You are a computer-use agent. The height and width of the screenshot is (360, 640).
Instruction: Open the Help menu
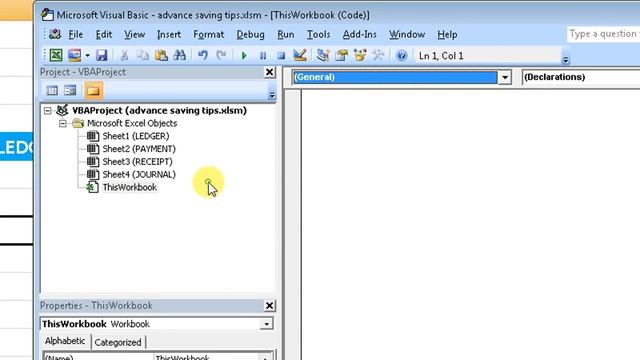(447, 35)
